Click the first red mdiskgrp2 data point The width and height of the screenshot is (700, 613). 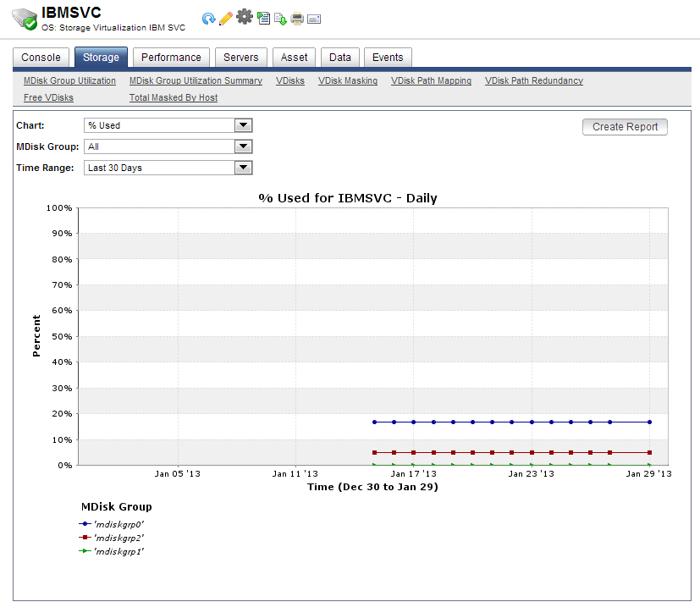pyautogui.click(x=374, y=453)
